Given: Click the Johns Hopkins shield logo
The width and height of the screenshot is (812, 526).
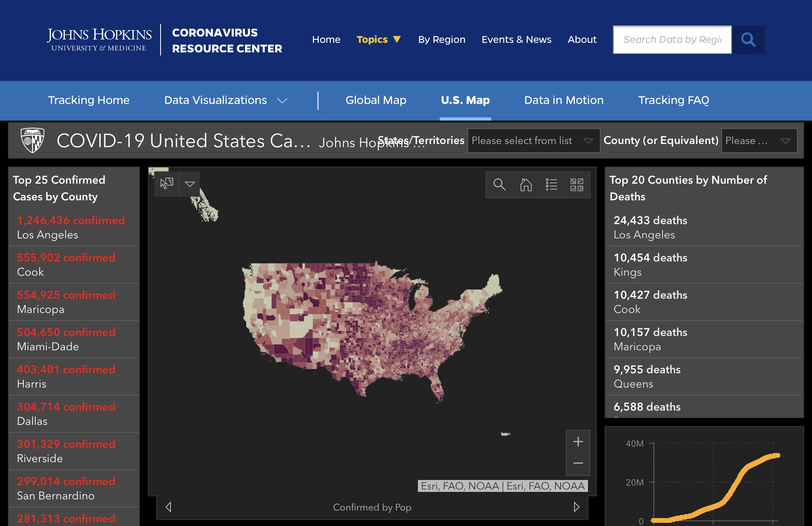Looking at the screenshot, I should point(32,140).
